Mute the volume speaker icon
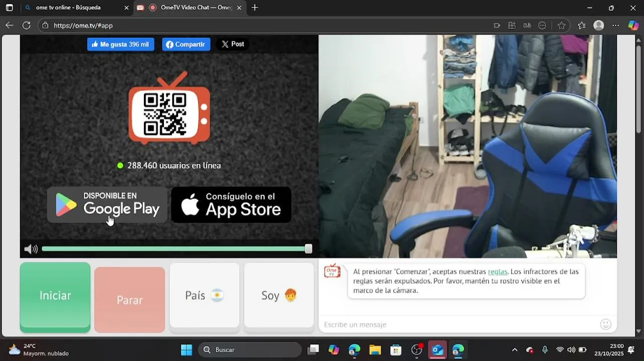The image size is (644, 361). (31, 249)
